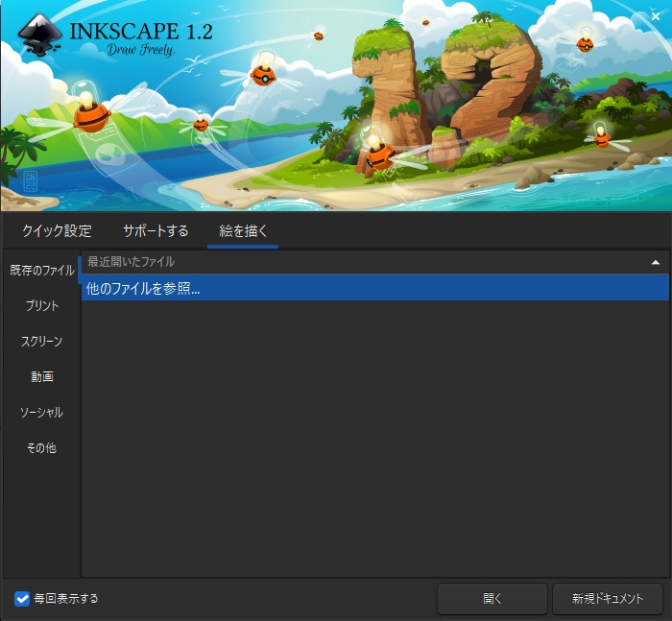Open the クイック設定 tab
672x621 pixels.
pyautogui.click(x=57, y=231)
